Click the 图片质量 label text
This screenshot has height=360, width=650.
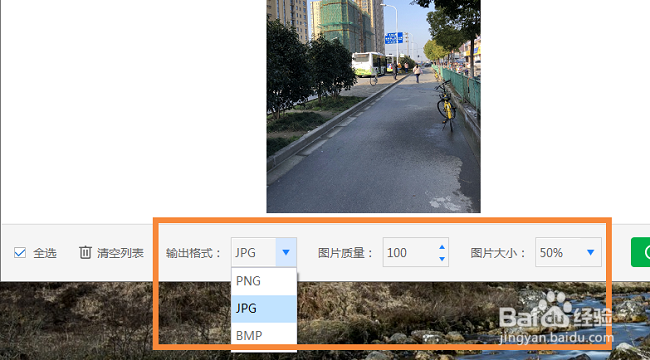[x=346, y=253]
